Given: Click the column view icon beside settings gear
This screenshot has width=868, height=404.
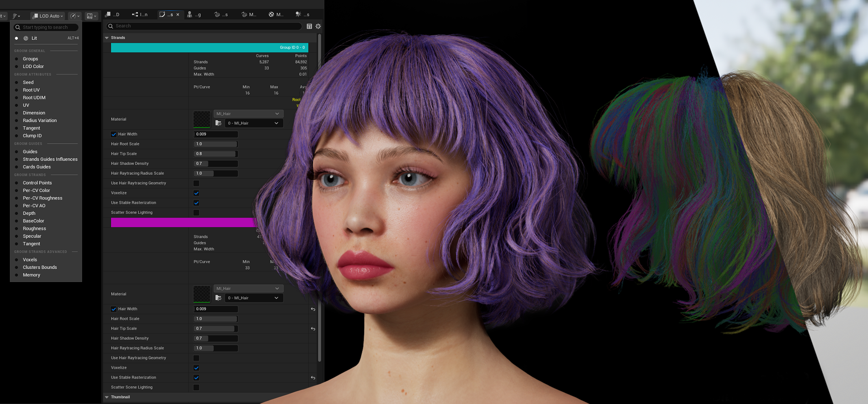Looking at the screenshot, I should click(x=309, y=26).
